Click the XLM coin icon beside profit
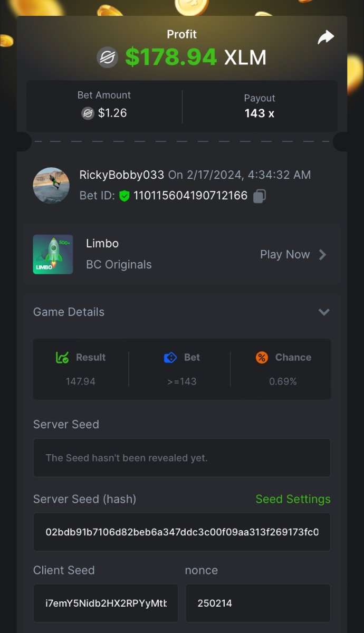 (108, 57)
